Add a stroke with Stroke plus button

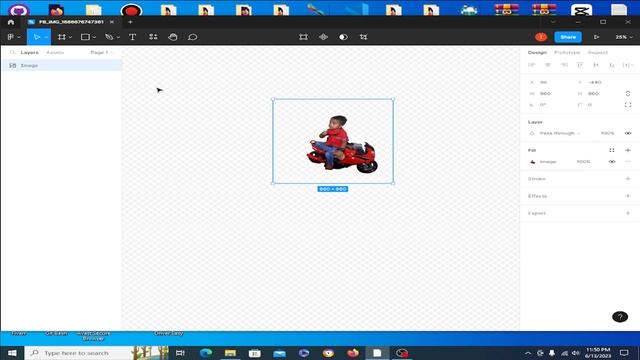pyautogui.click(x=628, y=179)
